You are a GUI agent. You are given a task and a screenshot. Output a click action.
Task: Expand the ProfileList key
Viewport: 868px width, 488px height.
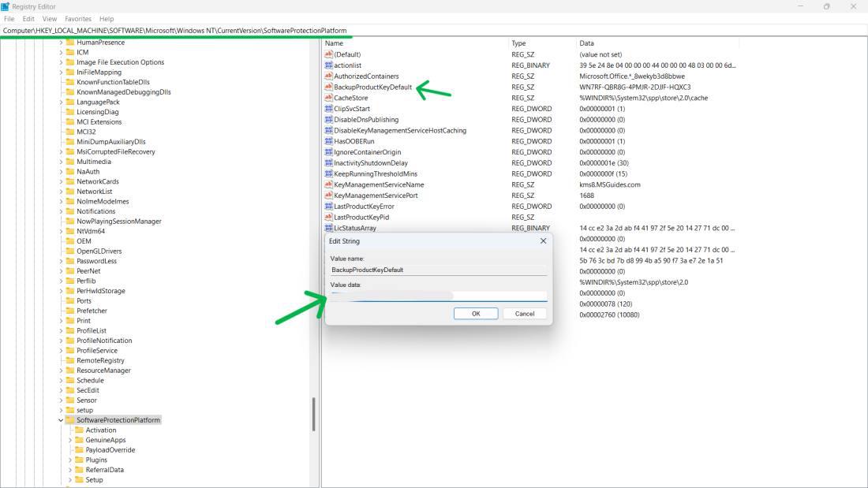(x=61, y=330)
